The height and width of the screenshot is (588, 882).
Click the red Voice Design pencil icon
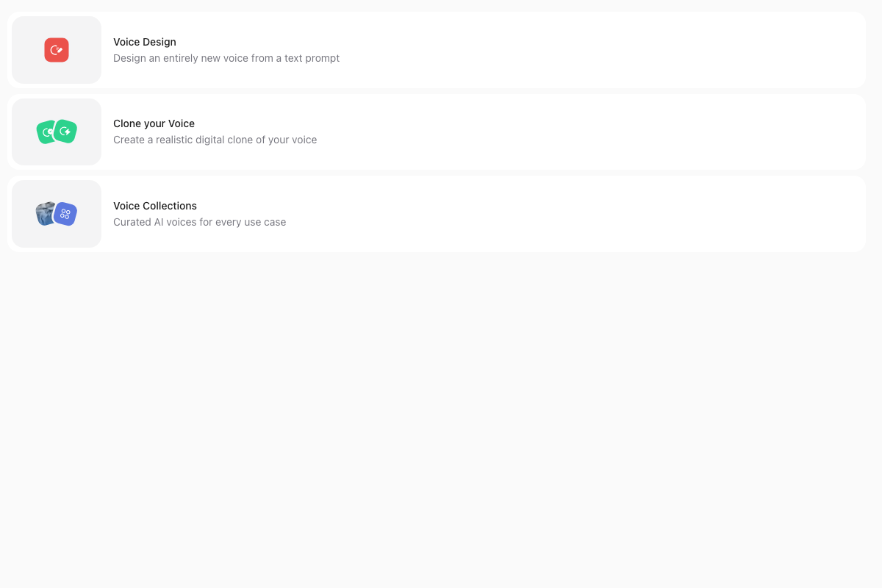point(57,50)
